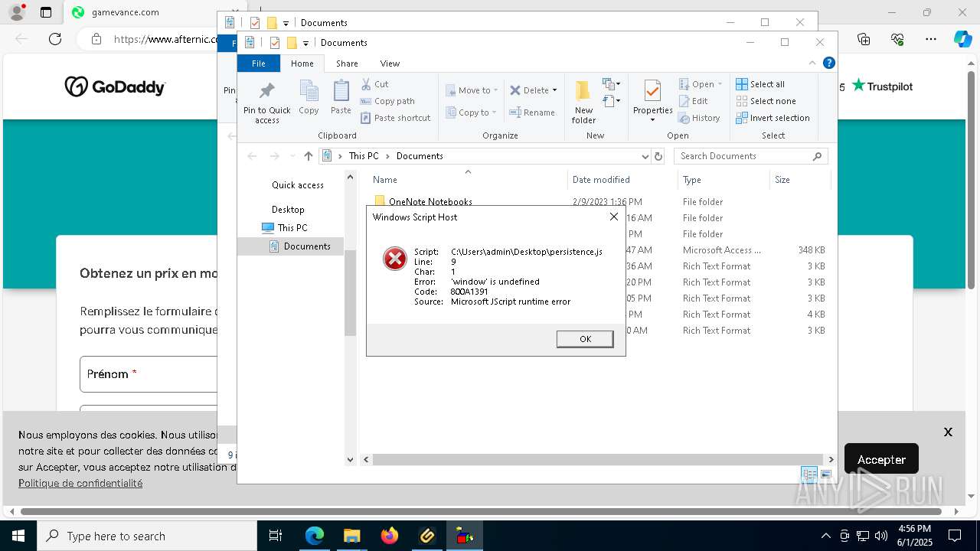Click the Paste icon in Clipboard group

(x=341, y=98)
